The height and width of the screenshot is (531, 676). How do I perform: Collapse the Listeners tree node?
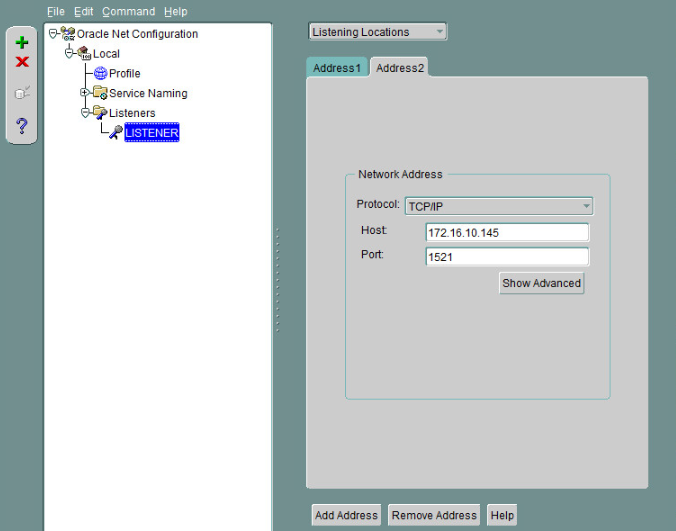(x=85, y=113)
